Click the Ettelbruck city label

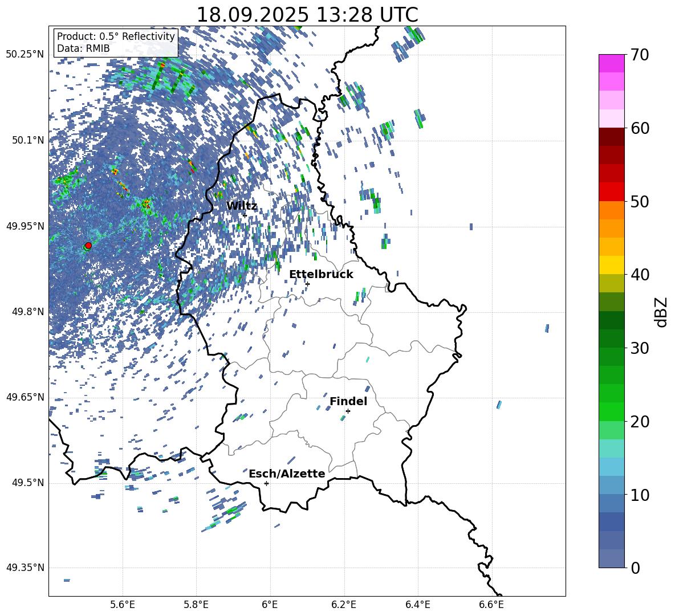point(321,275)
